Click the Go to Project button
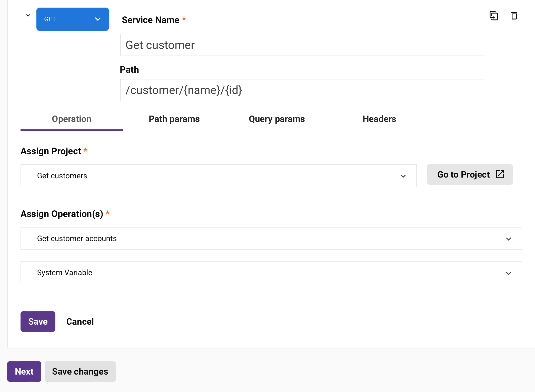This screenshot has width=535, height=392. point(470,174)
